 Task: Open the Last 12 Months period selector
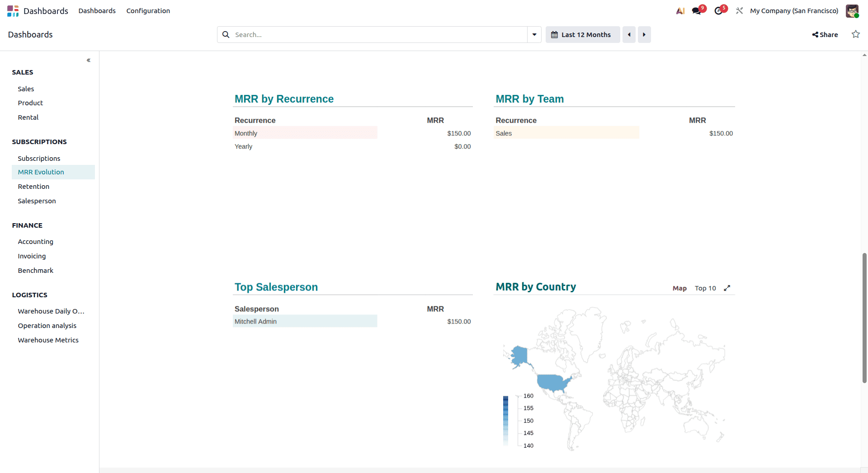583,35
